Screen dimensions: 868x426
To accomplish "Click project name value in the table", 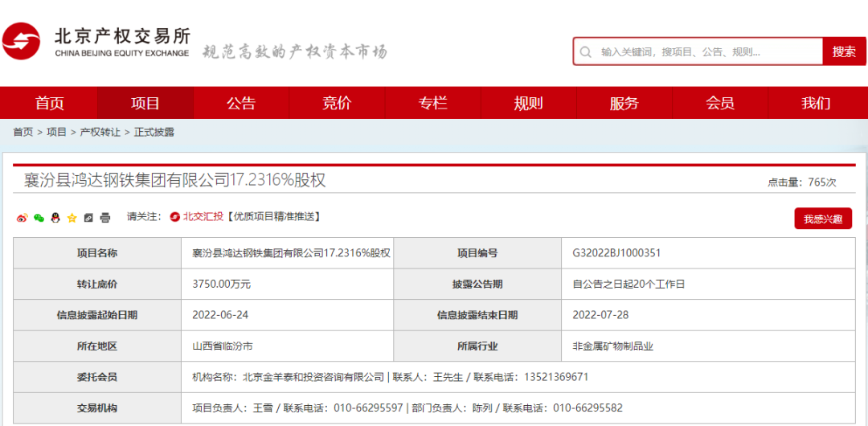I will tap(292, 253).
